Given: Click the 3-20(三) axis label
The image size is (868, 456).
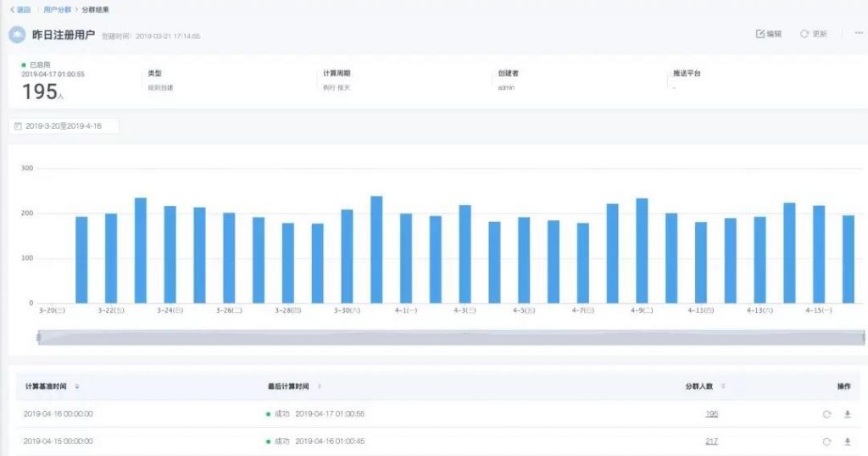Looking at the screenshot, I should tap(52, 310).
